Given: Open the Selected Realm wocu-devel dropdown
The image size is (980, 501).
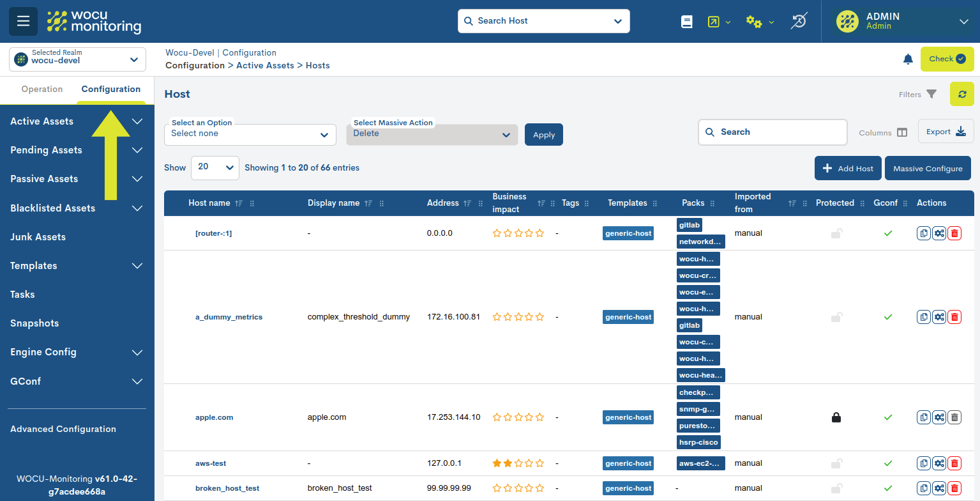Looking at the screenshot, I should pos(77,59).
